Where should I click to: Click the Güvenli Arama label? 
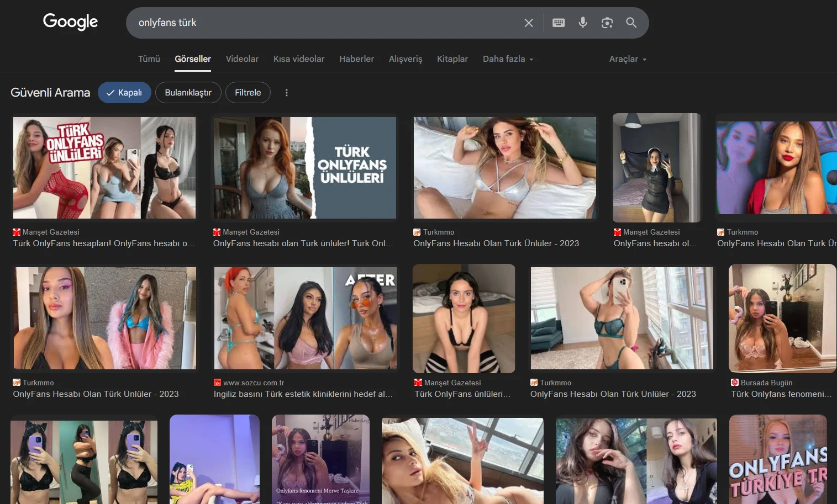point(50,93)
